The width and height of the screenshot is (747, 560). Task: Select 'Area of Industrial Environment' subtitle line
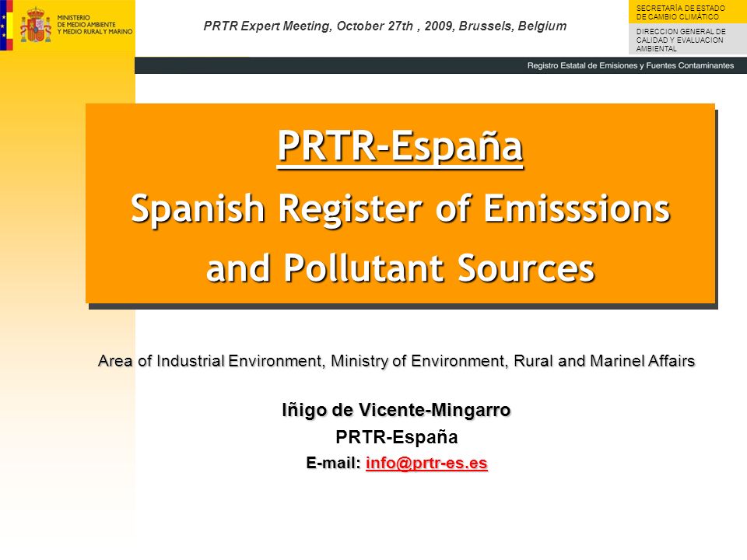pos(396,361)
